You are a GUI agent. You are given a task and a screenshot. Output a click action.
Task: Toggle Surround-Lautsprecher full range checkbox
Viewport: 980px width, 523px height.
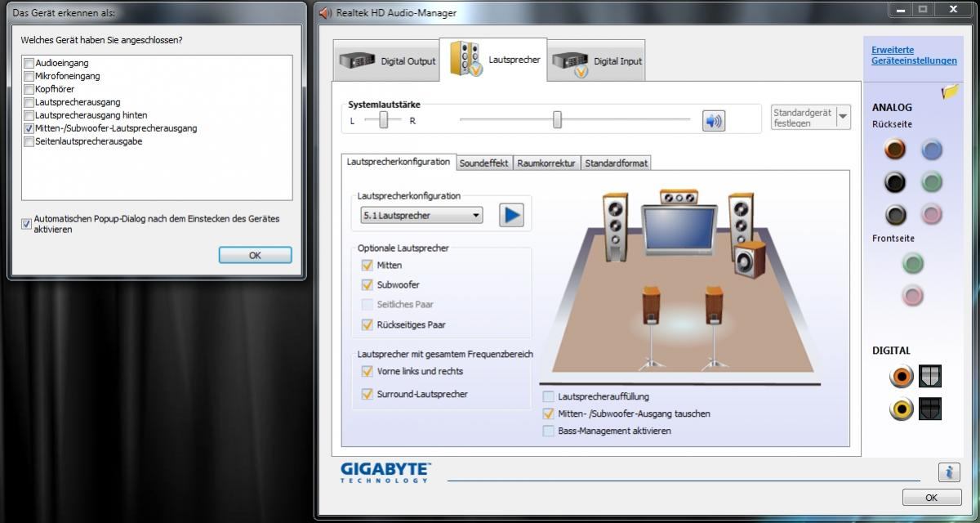point(367,394)
